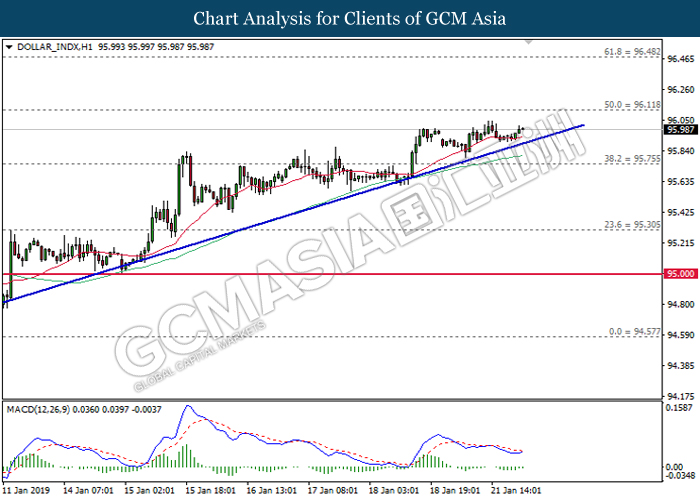The width and height of the screenshot is (700, 500).
Task: Click the 96.260 price scale value
Action: coord(681,90)
